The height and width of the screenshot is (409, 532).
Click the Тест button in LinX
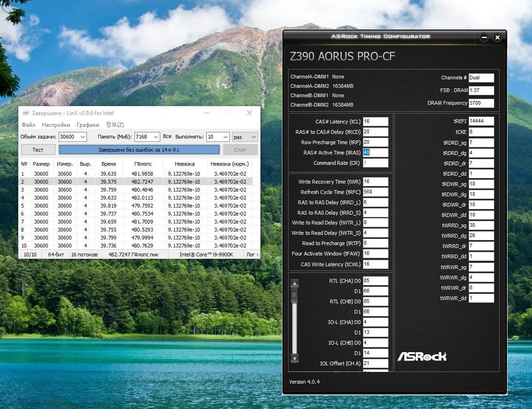(38, 149)
